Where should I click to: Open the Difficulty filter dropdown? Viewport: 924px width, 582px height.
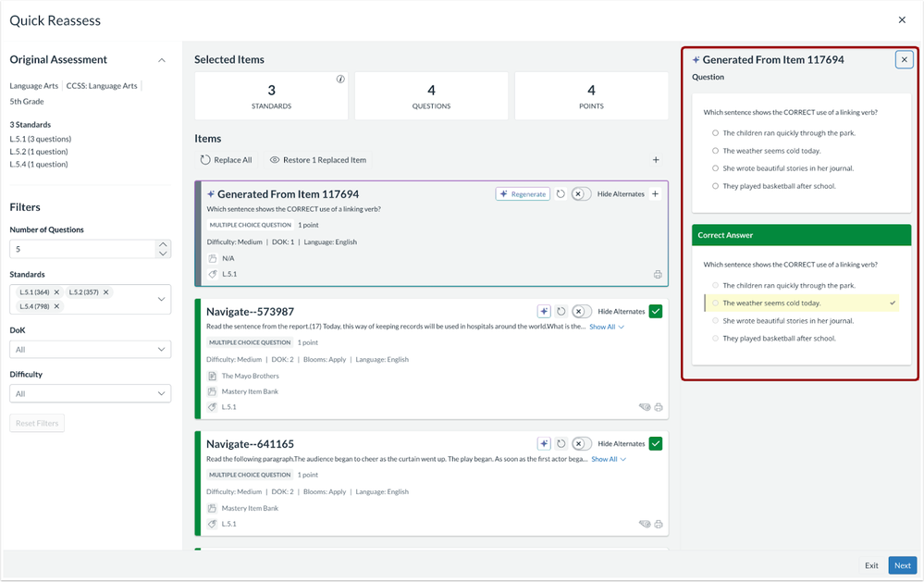coord(90,392)
